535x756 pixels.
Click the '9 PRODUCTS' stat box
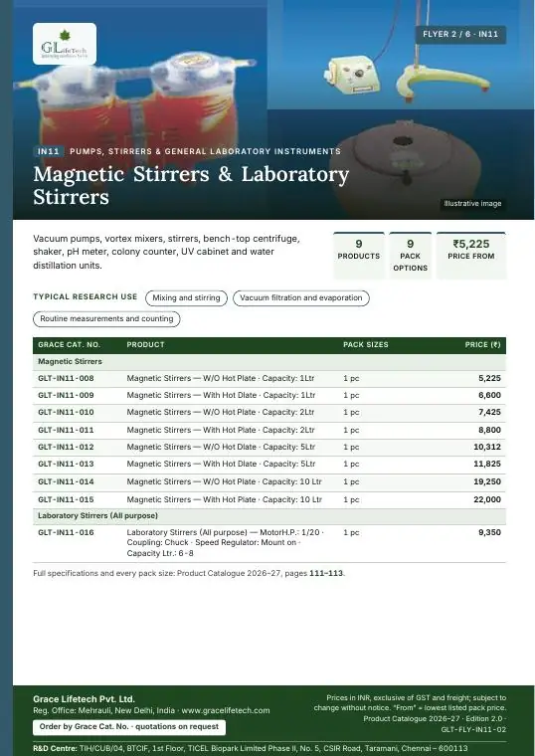click(359, 255)
